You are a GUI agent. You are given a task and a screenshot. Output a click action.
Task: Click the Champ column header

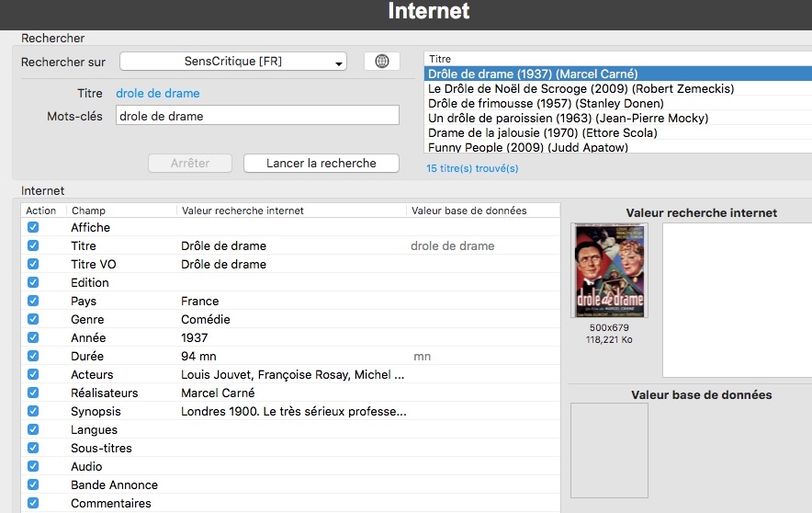88,211
